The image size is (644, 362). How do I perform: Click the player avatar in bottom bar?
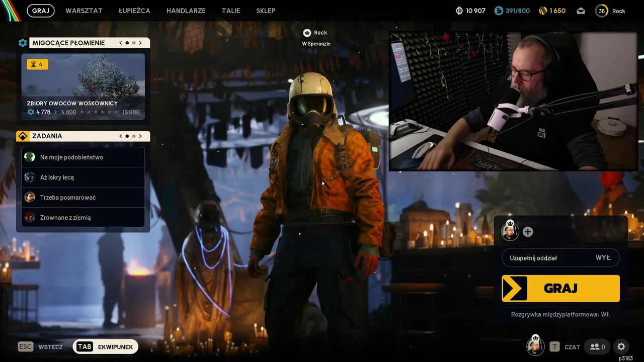(x=535, y=346)
